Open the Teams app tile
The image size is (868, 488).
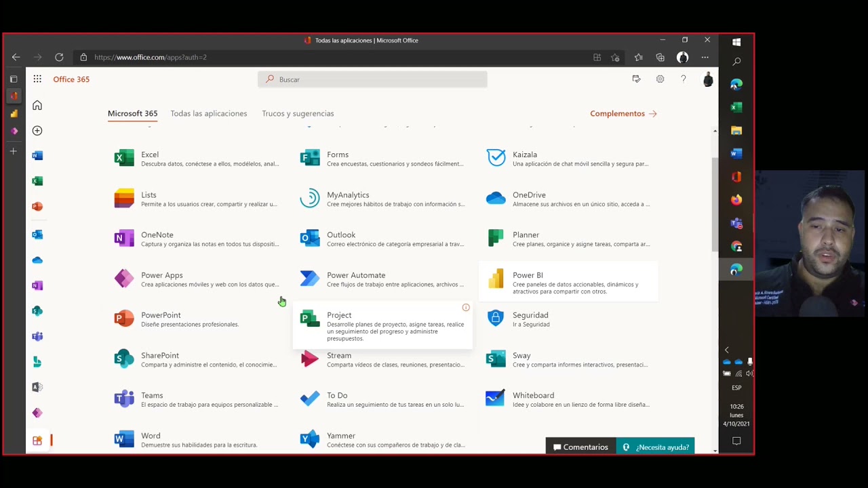click(x=197, y=399)
